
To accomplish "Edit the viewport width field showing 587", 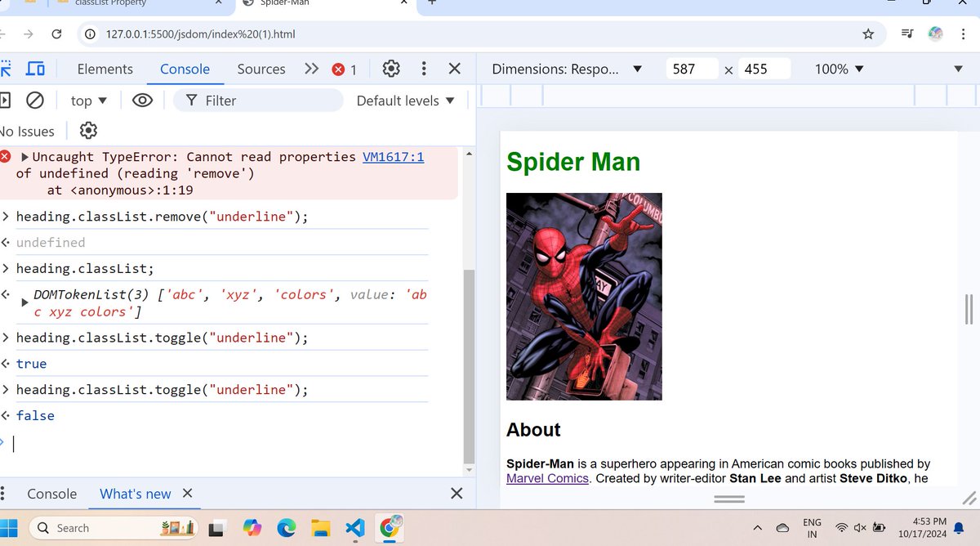I will 691,69.
